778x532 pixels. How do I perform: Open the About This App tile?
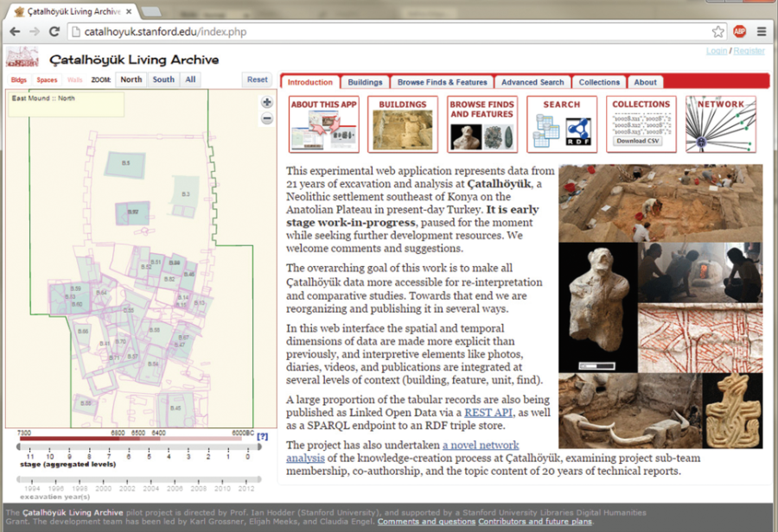tap(323, 124)
